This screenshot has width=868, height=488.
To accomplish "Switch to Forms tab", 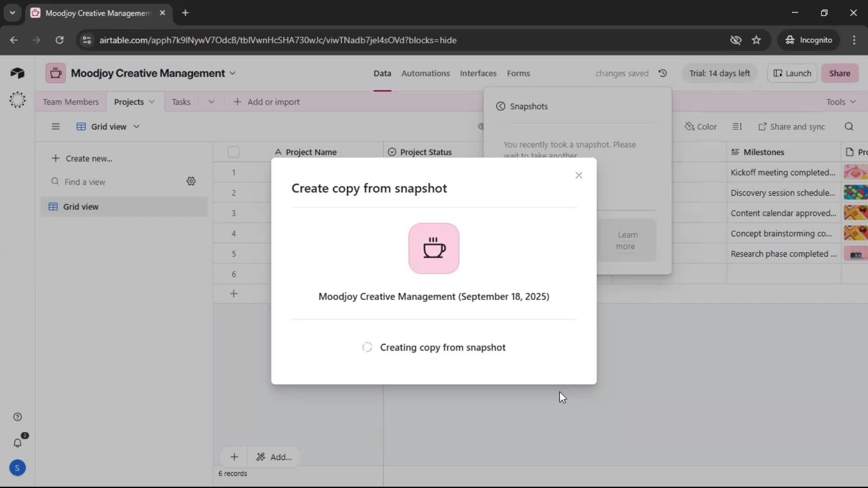I will pos(518,73).
